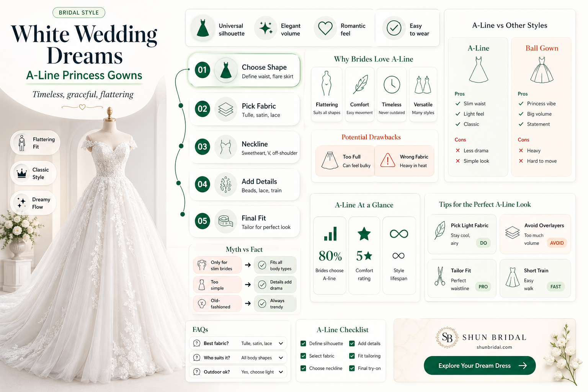588x392 pixels.
Task: Click the Hard to move con text
Action: [542, 161]
